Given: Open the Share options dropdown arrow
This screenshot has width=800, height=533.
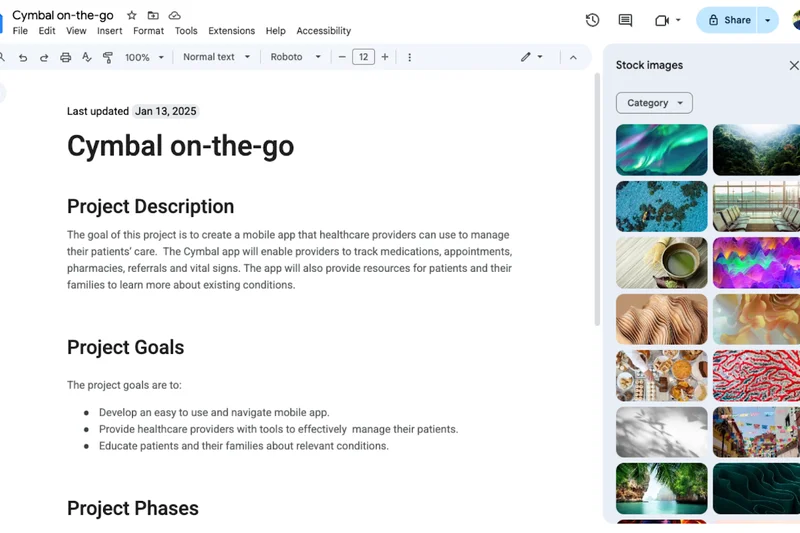Looking at the screenshot, I should 767,20.
